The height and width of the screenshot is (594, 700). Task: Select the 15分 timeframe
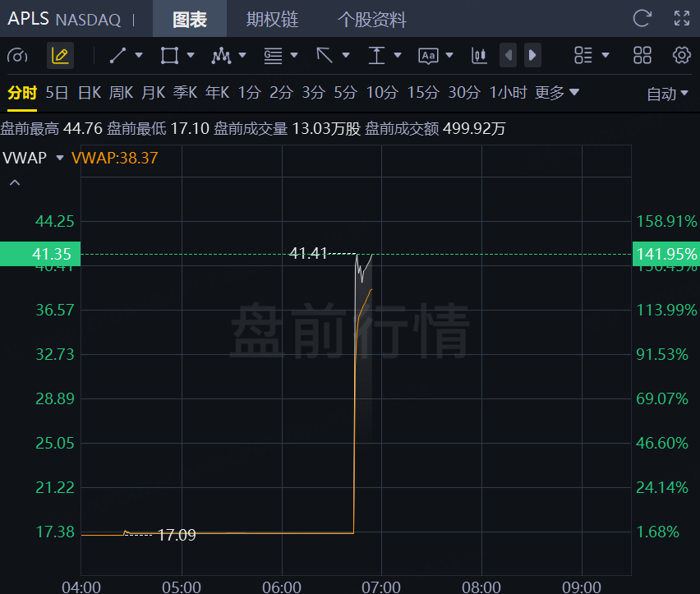423,93
